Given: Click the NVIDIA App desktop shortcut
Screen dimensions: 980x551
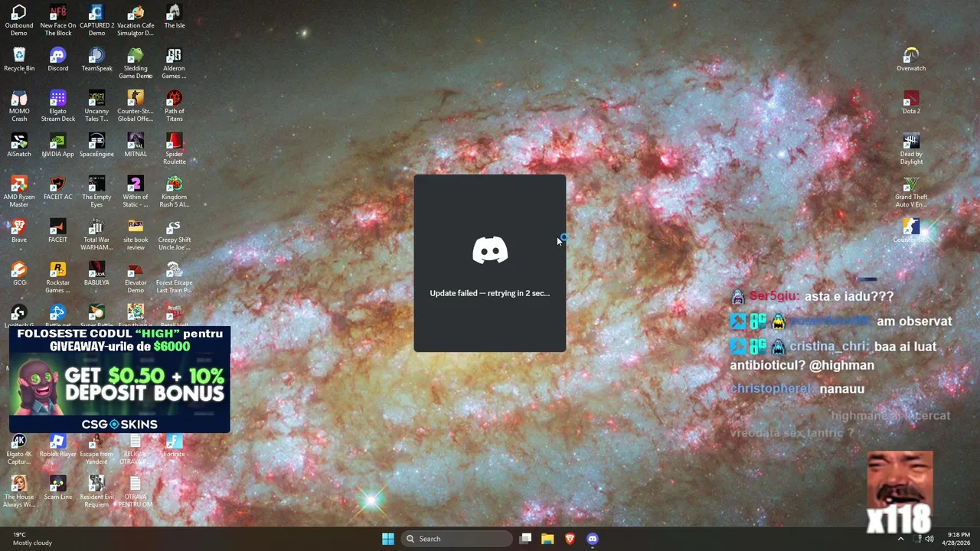Looking at the screenshot, I should click(x=58, y=145).
